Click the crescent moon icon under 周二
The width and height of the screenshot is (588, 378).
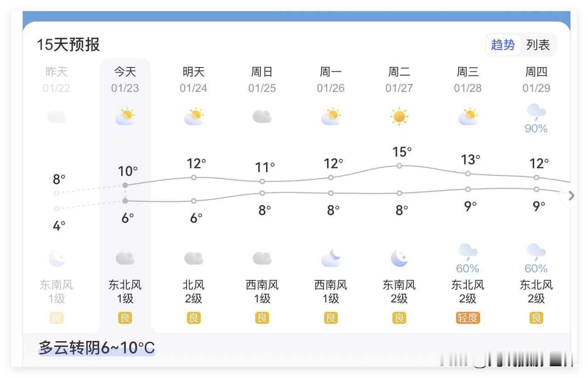[x=399, y=258]
